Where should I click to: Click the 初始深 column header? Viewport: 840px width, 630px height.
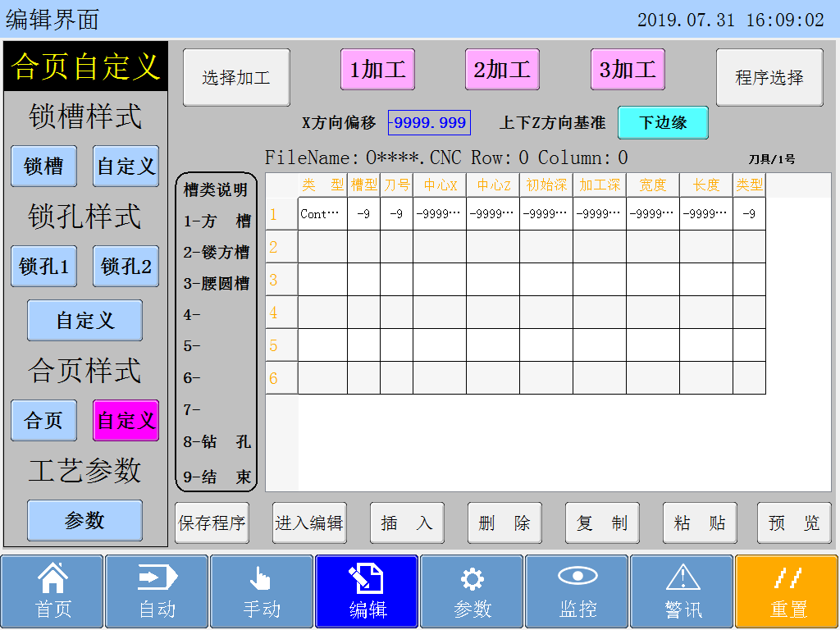pyautogui.click(x=546, y=185)
